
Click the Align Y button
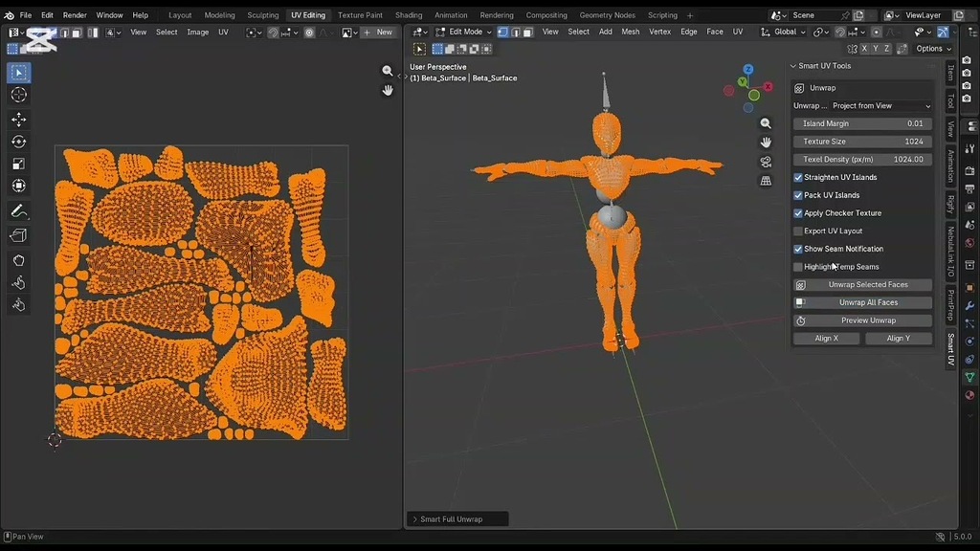point(899,339)
